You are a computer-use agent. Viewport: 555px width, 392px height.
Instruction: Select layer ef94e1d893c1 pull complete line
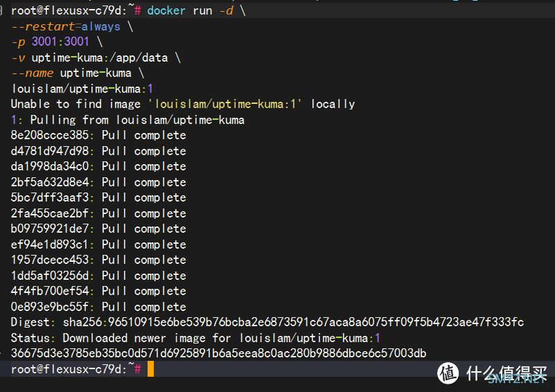[98, 244]
